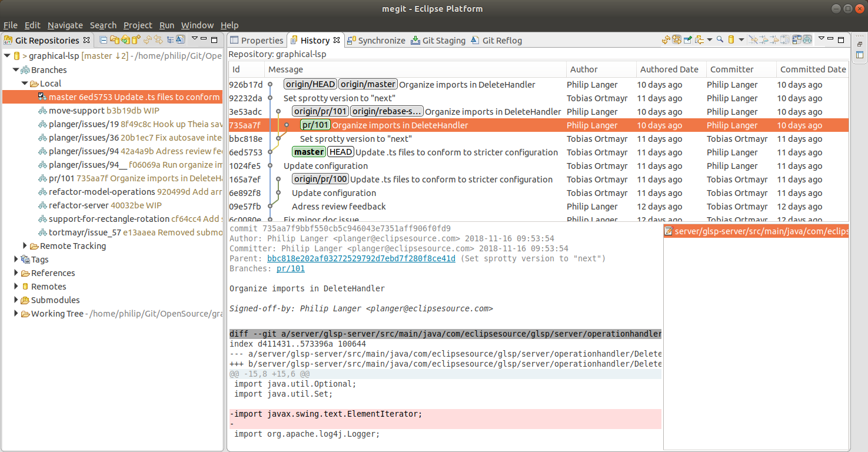This screenshot has height=452, width=868.
Task: Expand the Working Tree node
Action: (16, 313)
